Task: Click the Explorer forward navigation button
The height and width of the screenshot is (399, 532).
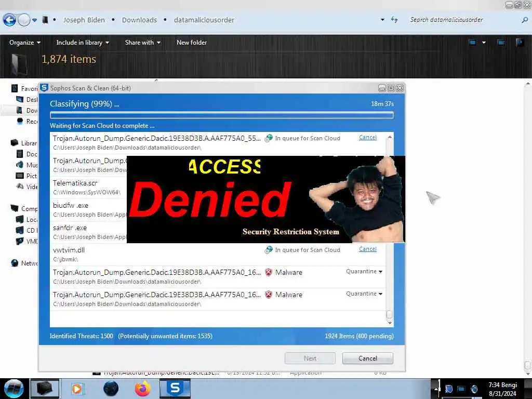Action: (x=24, y=20)
